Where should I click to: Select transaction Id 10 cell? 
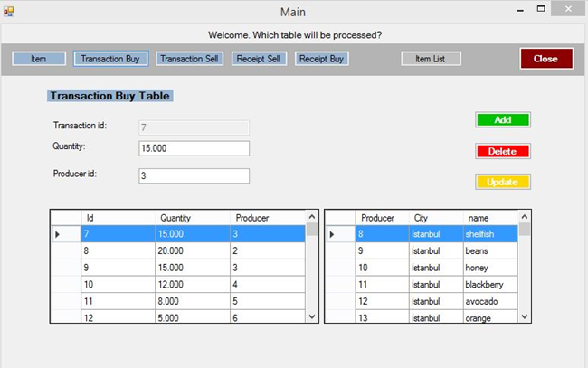[119, 285]
